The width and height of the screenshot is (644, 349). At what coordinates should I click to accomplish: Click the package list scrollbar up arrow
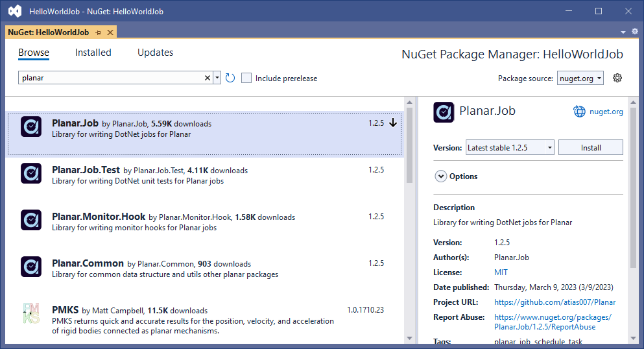409,102
